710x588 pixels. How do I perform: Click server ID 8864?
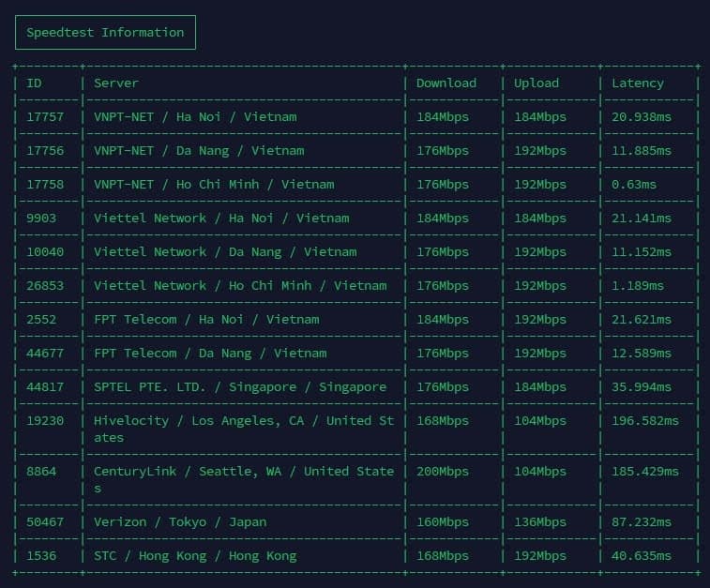[x=41, y=472]
